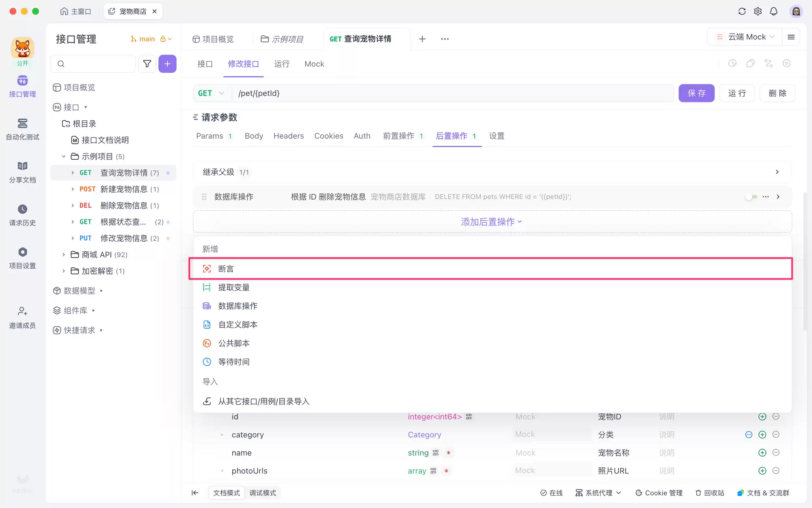Switch to 文档模式
The width and height of the screenshot is (812, 508).
[x=227, y=493]
